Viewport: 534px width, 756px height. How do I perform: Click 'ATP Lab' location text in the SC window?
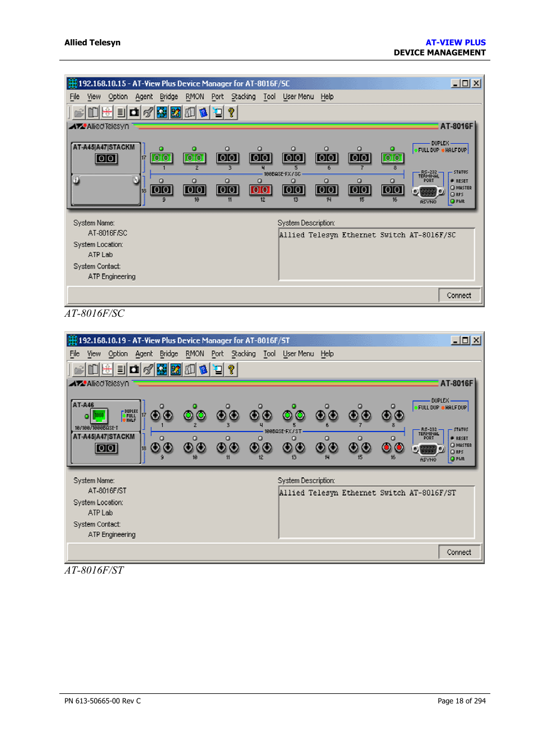pyautogui.click(x=100, y=255)
